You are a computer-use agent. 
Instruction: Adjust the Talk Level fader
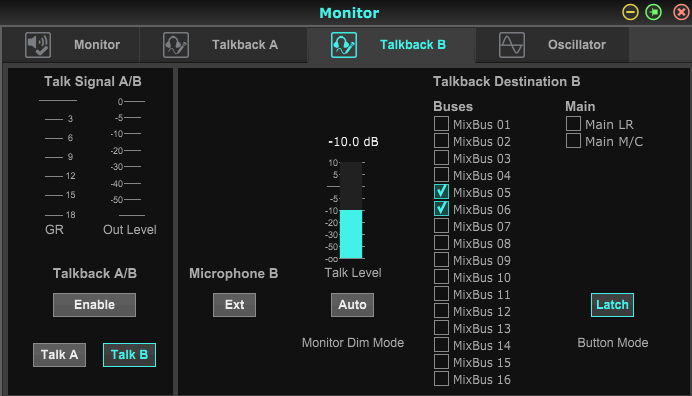[351, 210]
